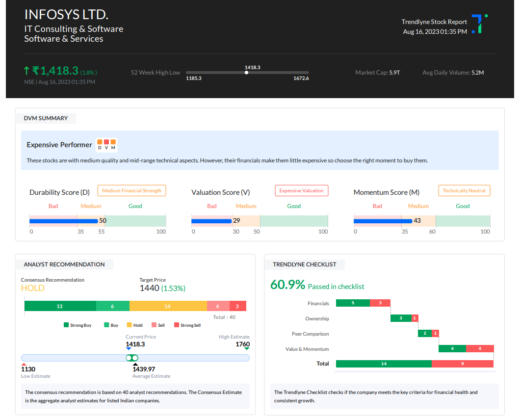Click the Momentum Score value 43
This screenshot has height=420, width=520.
point(417,221)
